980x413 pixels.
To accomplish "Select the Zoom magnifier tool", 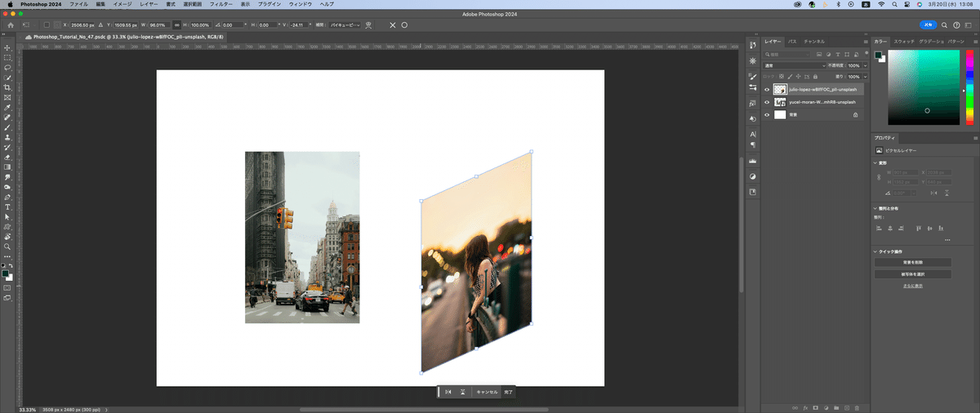I will tap(7, 246).
